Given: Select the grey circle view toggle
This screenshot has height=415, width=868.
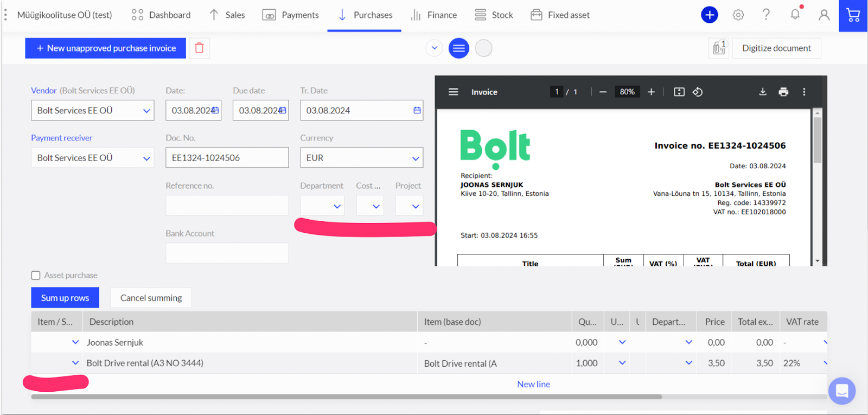Looking at the screenshot, I should [x=483, y=48].
